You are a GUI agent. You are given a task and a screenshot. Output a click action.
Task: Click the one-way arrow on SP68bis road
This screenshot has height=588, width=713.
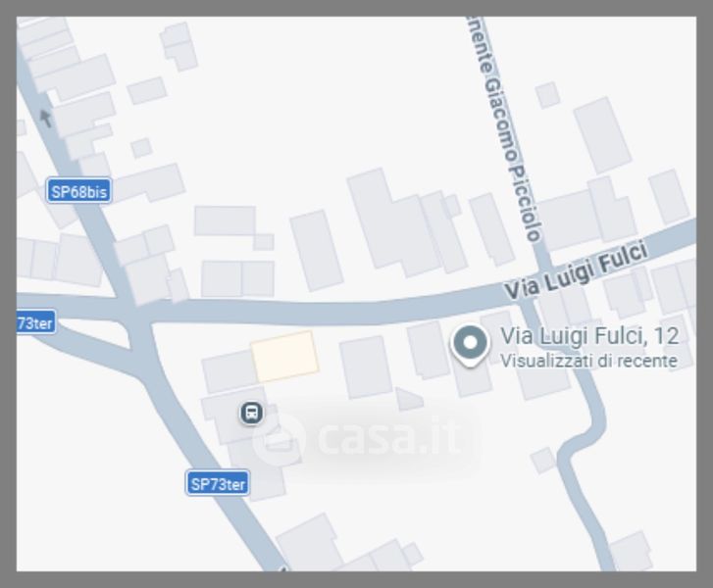[46, 119]
